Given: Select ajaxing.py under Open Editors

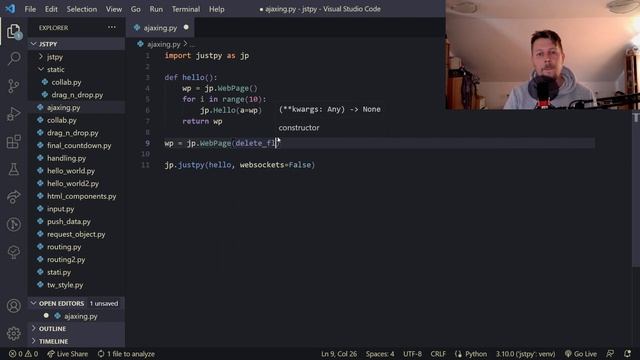Looking at the screenshot, I should (x=76, y=316).
